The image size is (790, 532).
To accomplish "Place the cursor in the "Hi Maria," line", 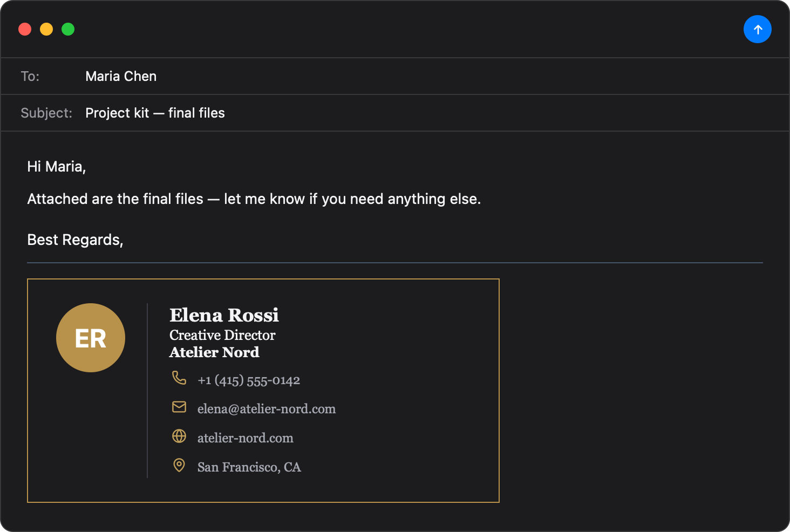I will [57, 167].
